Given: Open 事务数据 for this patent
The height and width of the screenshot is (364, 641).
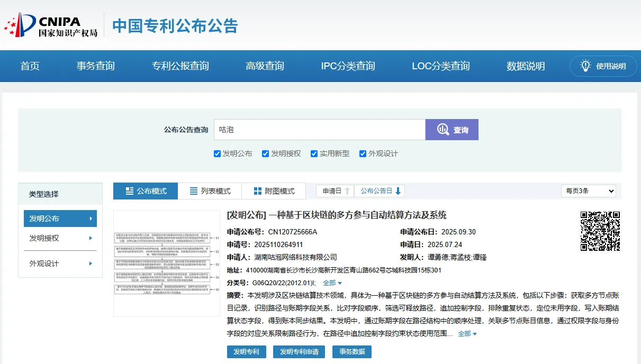Looking at the screenshot, I should coord(351,351).
